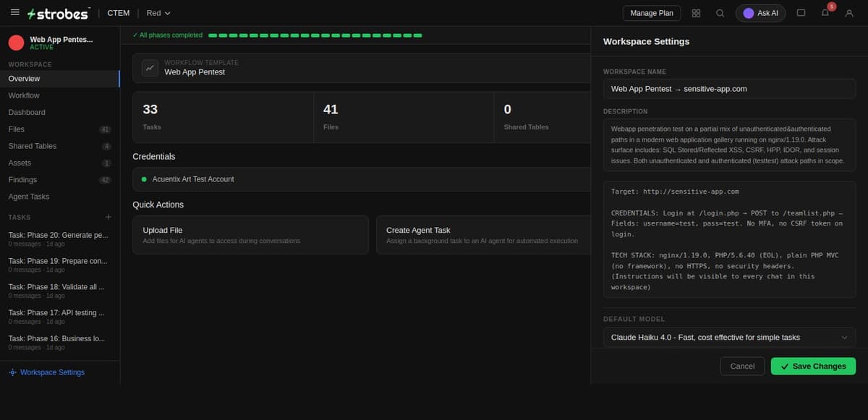Screen dimensions: 868x420
Task: Edit the Description text area
Action: [x=729, y=145]
